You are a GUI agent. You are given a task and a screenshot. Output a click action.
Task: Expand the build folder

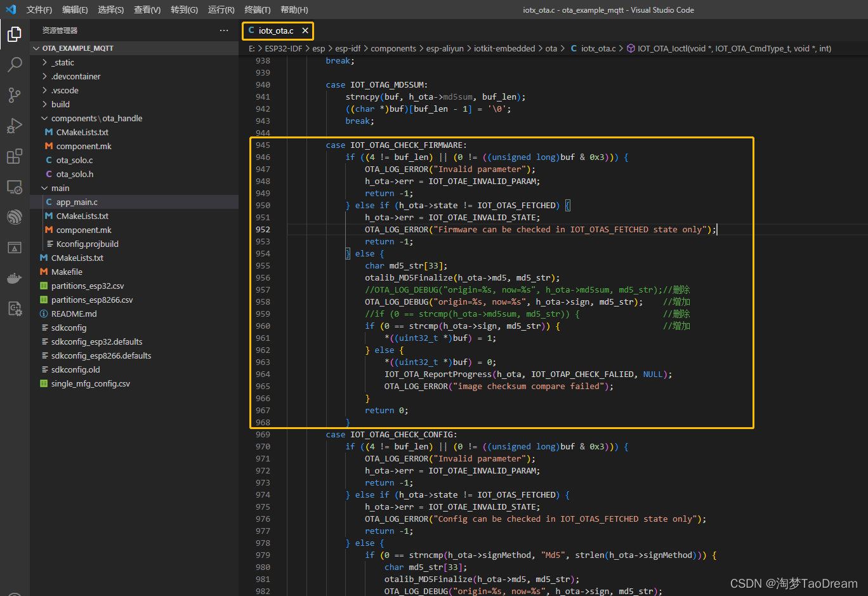[60, 104]
